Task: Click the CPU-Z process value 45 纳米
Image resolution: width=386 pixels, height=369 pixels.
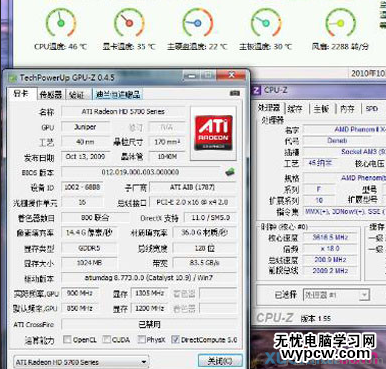Action: point(320,163)
